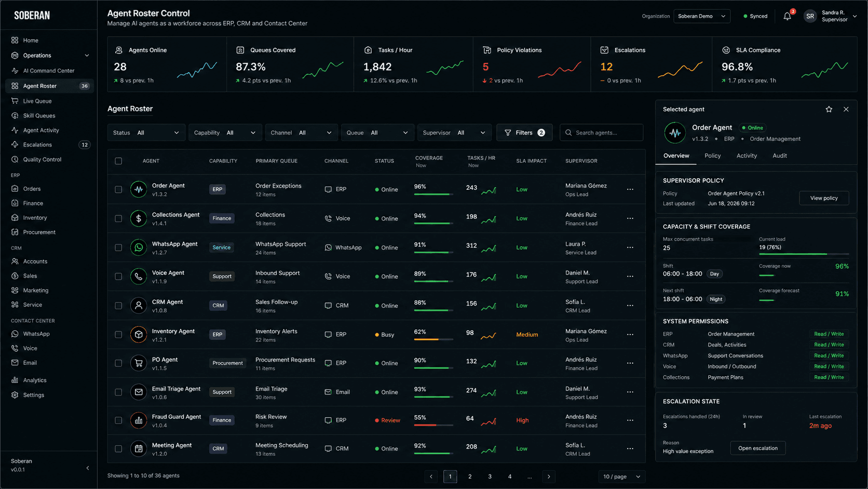Open the 10 / page dropdown
This screenshot has width=868, height=489.
point(622,477)
